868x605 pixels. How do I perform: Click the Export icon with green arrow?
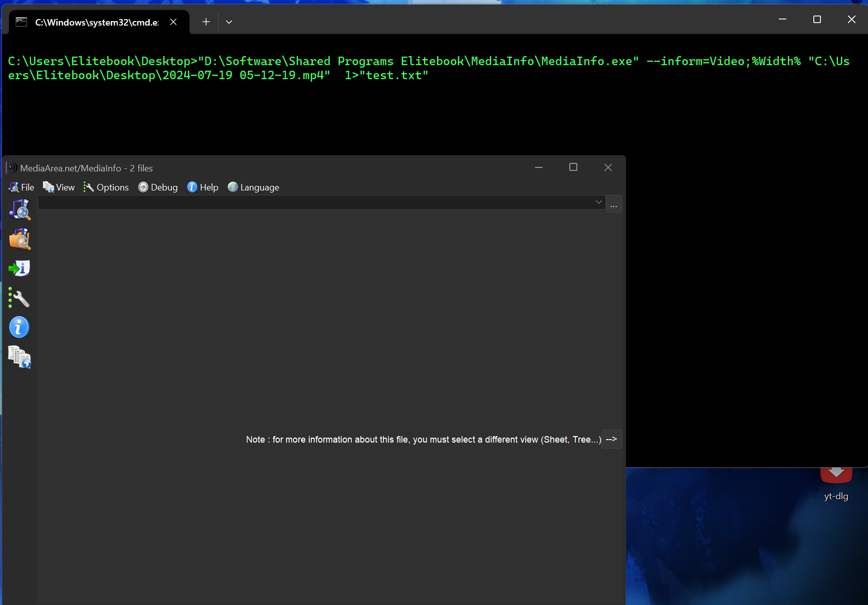click(x=20, y=269)
